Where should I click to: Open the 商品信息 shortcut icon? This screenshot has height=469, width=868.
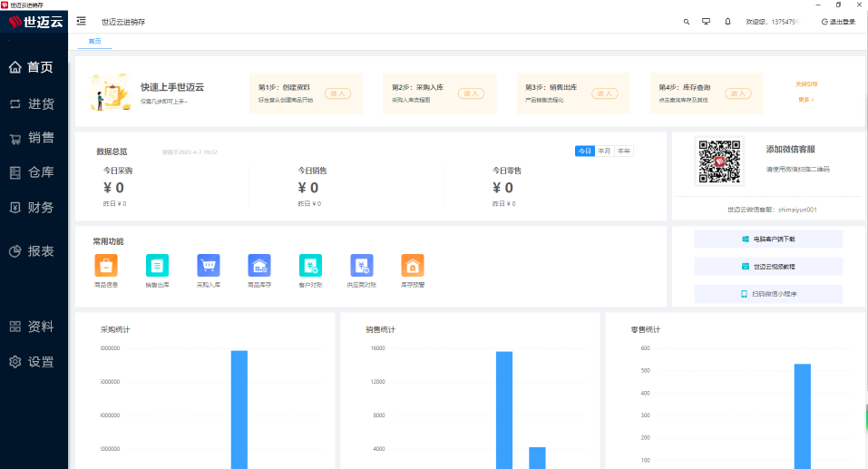(x=106, y=266)
